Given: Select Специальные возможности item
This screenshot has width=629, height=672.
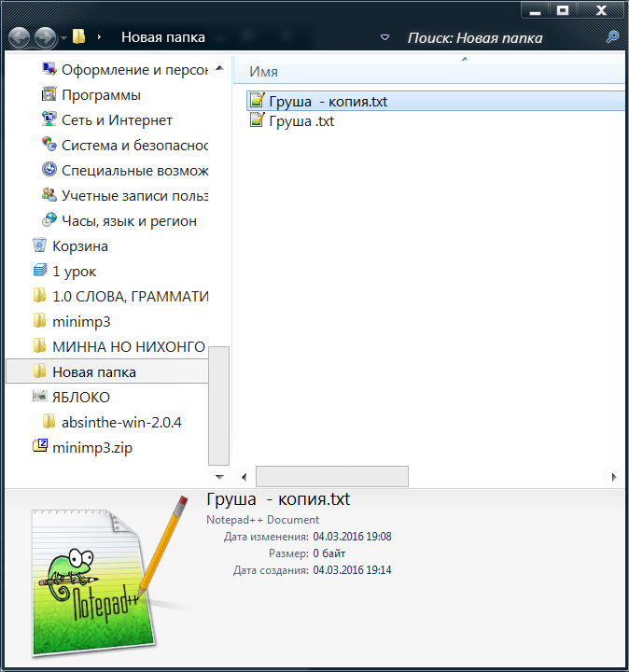Looking at the screenshot, I should [x=134, y=171].
